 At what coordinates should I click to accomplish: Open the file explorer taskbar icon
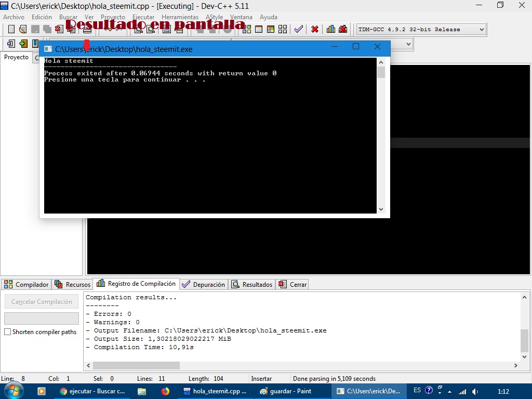pyautogui.click(x=141, y=391)
